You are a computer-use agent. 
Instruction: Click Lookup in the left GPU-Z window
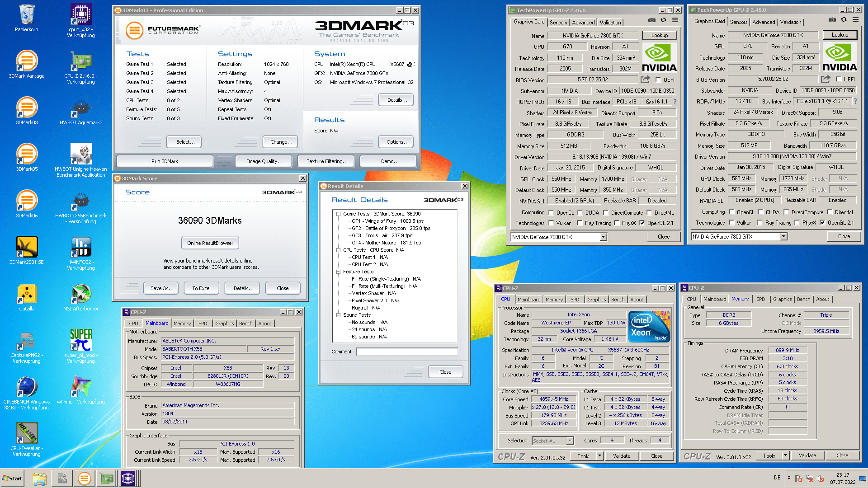659,35
